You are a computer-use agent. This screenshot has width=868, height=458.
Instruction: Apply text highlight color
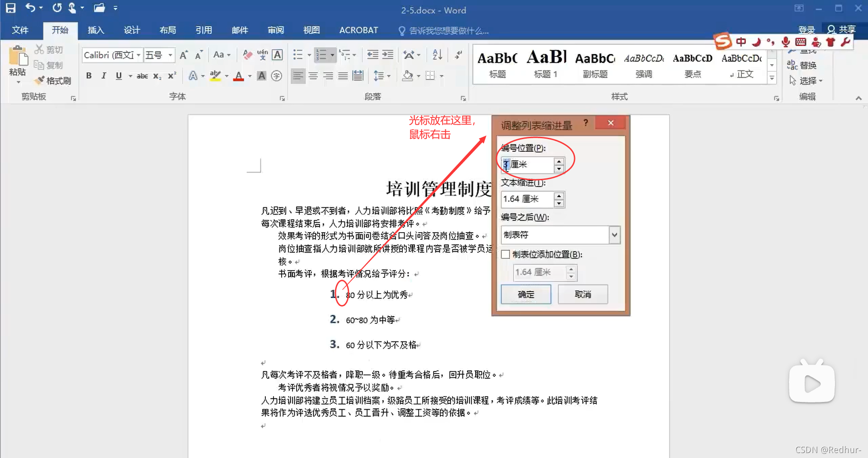(216, 76)
